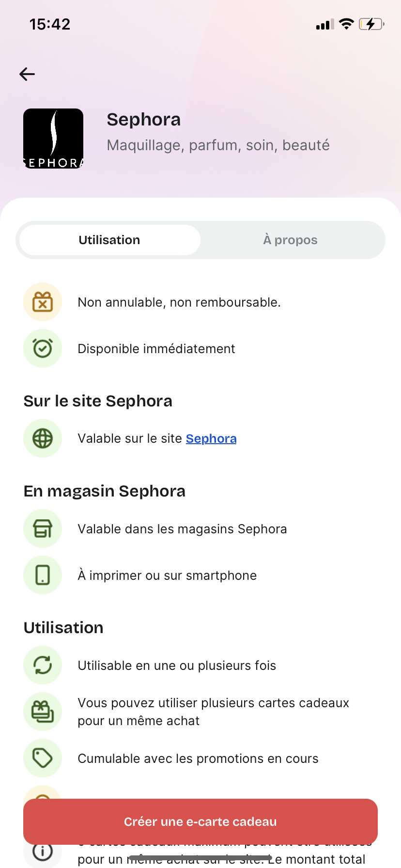This screenshot has width=401, height=868.
Task: Tap the Wi-Fi status icon
Action: [346, 24]
